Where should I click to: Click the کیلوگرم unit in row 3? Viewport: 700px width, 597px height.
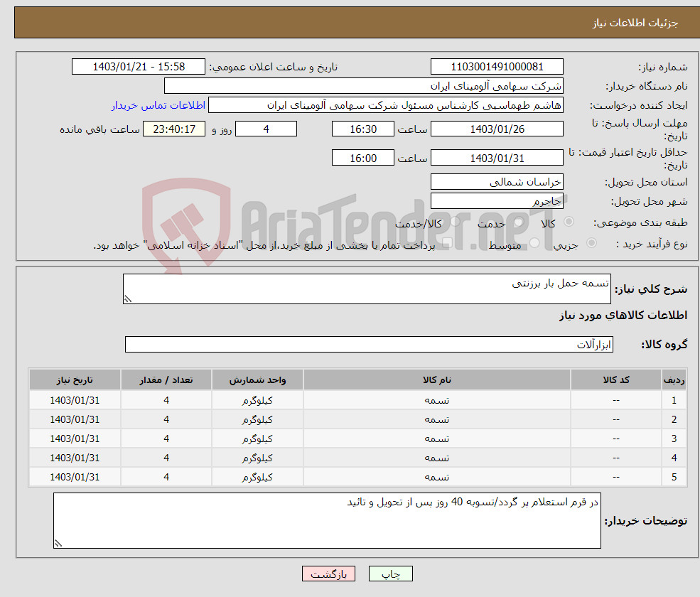(x=257, y=439)
